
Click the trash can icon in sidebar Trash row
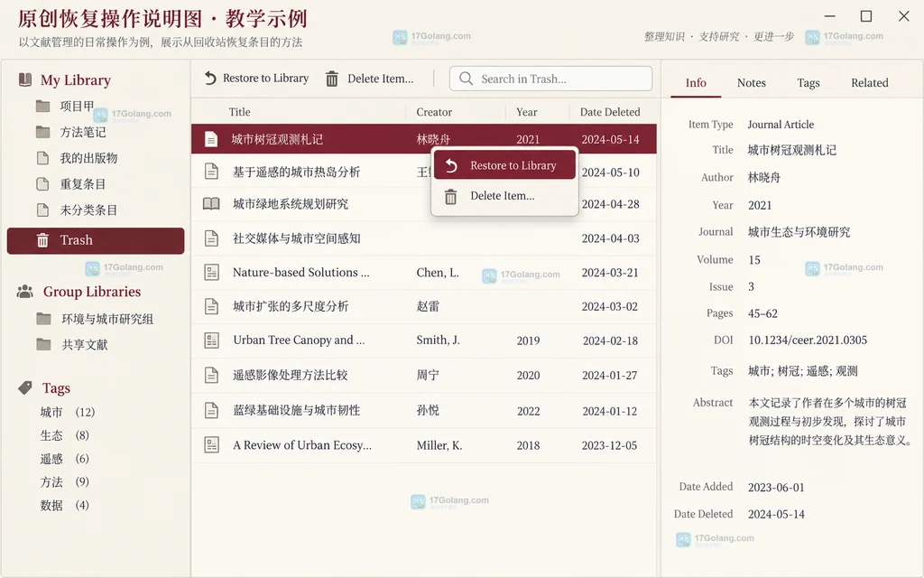coord(42,240)
